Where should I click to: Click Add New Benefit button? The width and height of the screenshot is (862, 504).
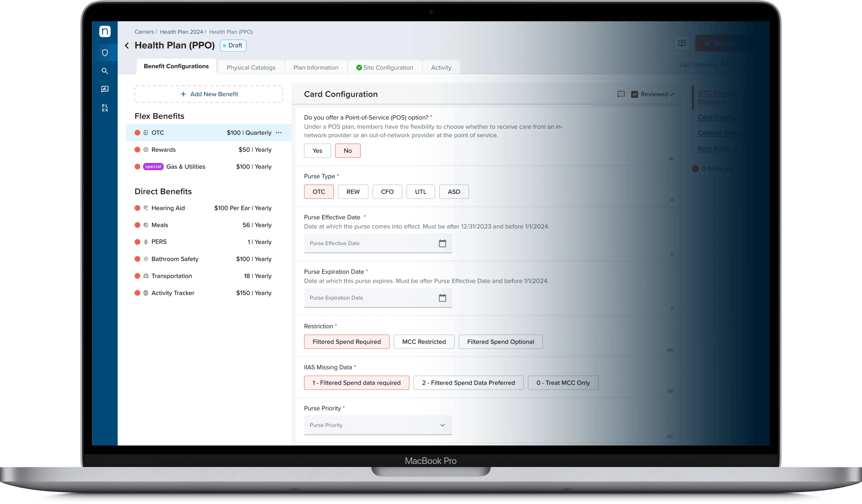click(209, 94)
